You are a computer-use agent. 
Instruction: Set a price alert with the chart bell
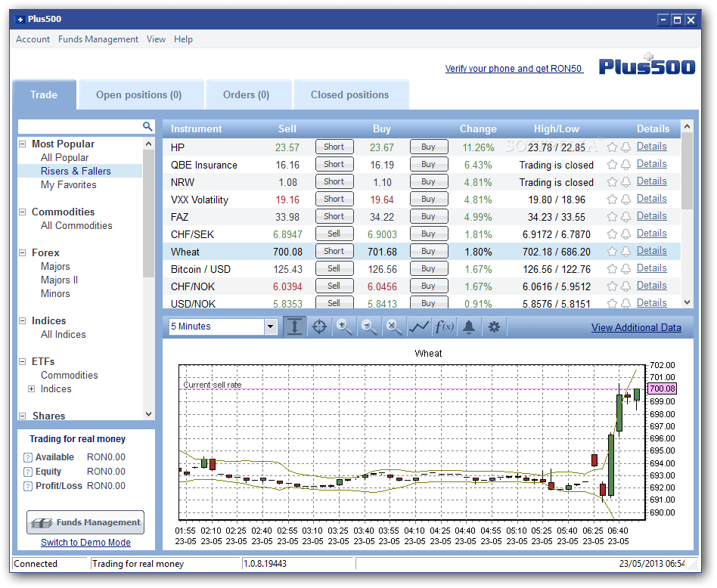click(x=469, y=326)
